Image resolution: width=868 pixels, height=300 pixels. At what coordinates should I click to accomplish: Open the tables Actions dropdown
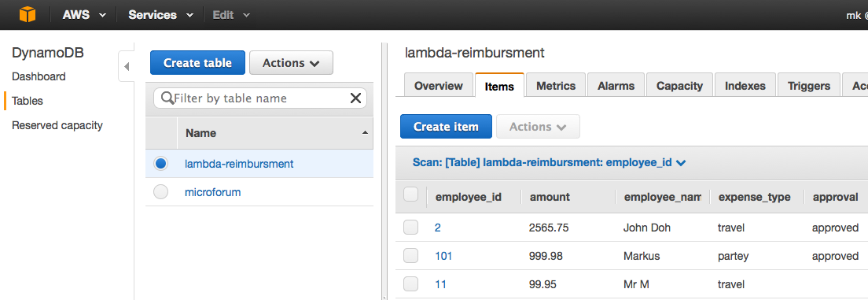coord(291,63)
